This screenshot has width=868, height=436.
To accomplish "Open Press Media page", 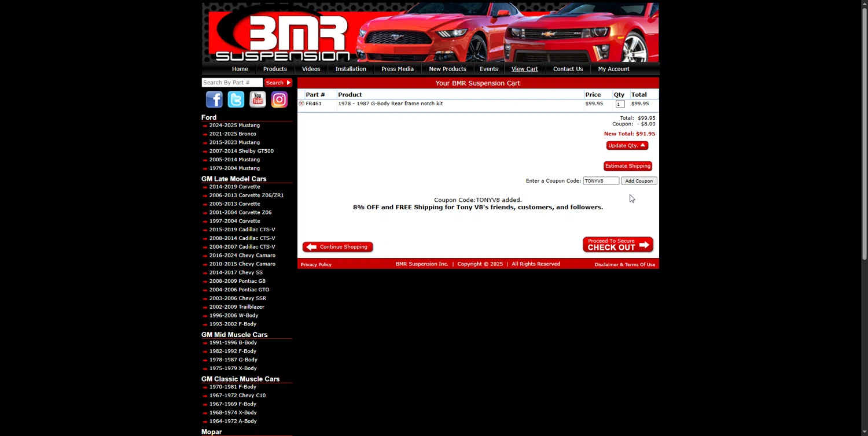I will click(398, 69).
